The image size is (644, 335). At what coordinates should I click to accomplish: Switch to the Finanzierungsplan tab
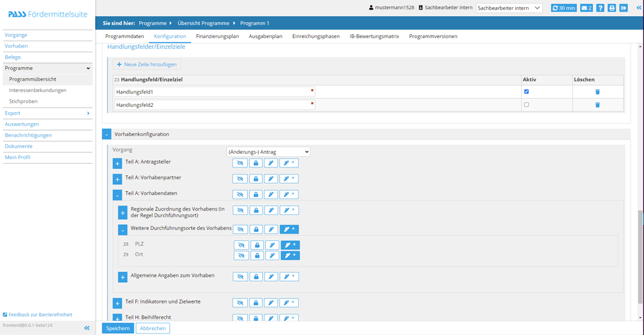pos(217,36)
